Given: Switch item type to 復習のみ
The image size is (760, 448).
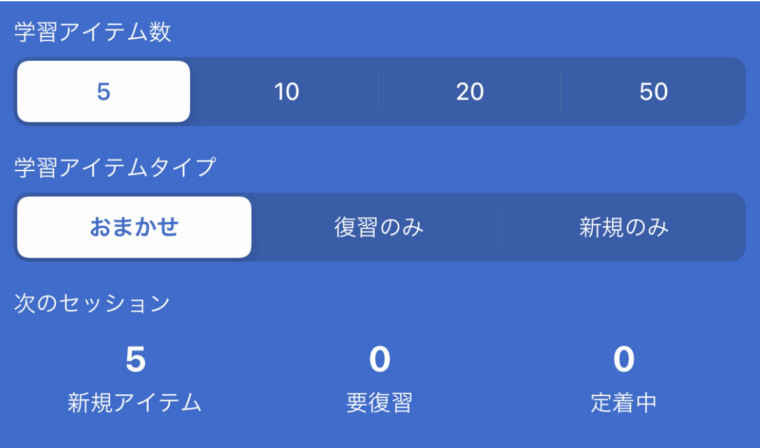Looking at the screenshot, I should (378, 227).
